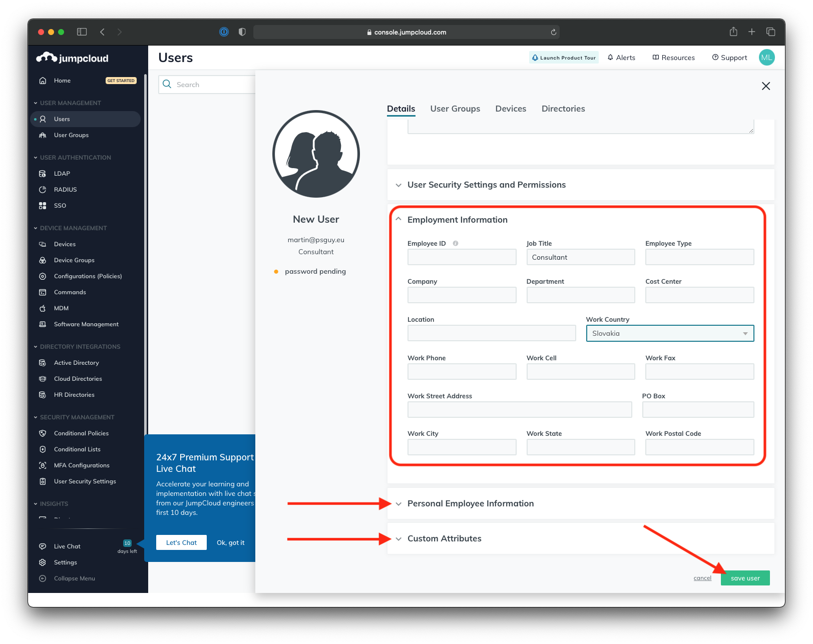Open RADIUS in the sidebar
The width and height of the screenshot is (813, 644).
[x=65, y=190]
